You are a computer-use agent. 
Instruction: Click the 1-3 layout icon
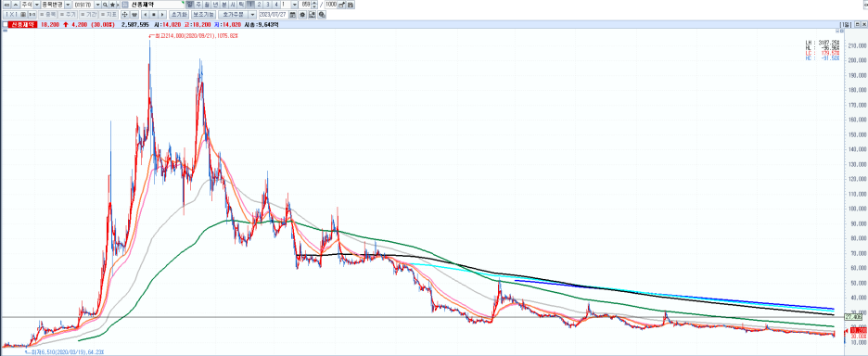[x=32, y=15]
